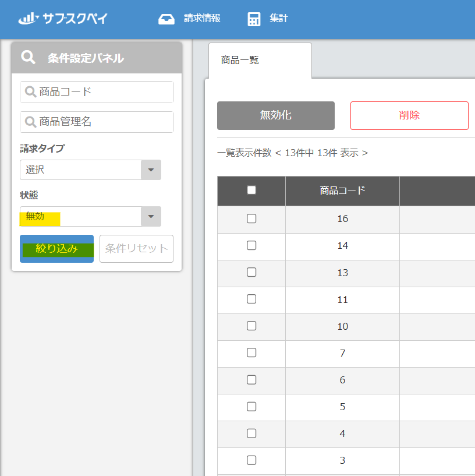Check the checkbox for product code 16
The width and height of the screenshot is (475, 476).
[x=251, y=218]
